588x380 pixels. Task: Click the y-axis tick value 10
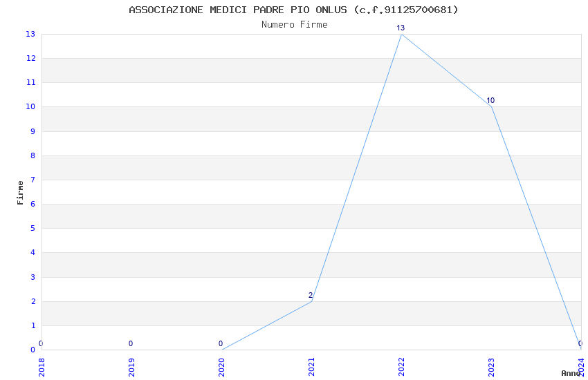[x=30, y=106]
